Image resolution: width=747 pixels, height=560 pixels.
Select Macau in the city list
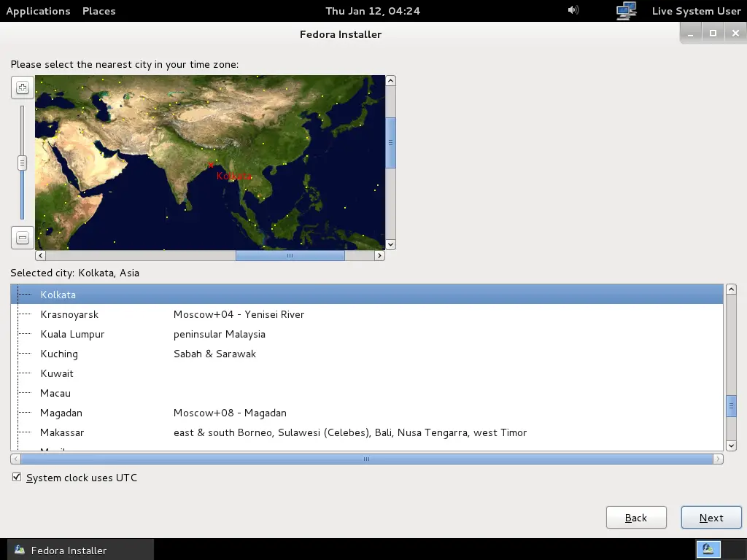(x=367, y=393)
